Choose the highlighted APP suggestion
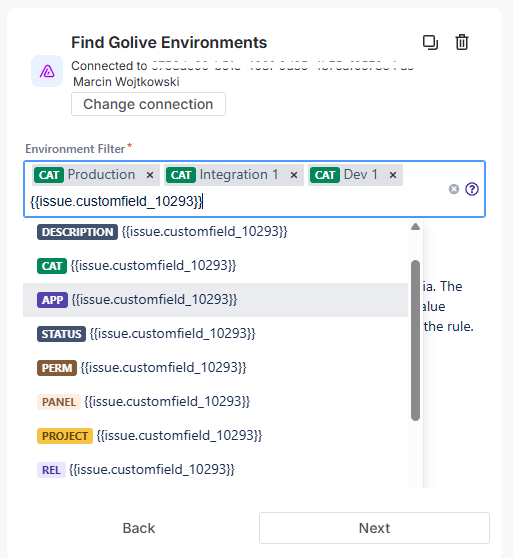 point(216,300)
